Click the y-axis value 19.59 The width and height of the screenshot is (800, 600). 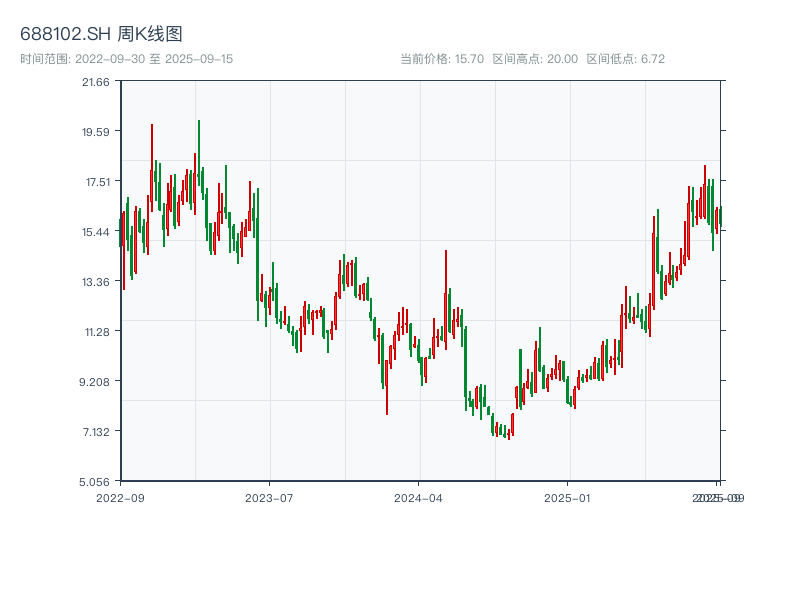pyautogui.click(x=95, y=132)
